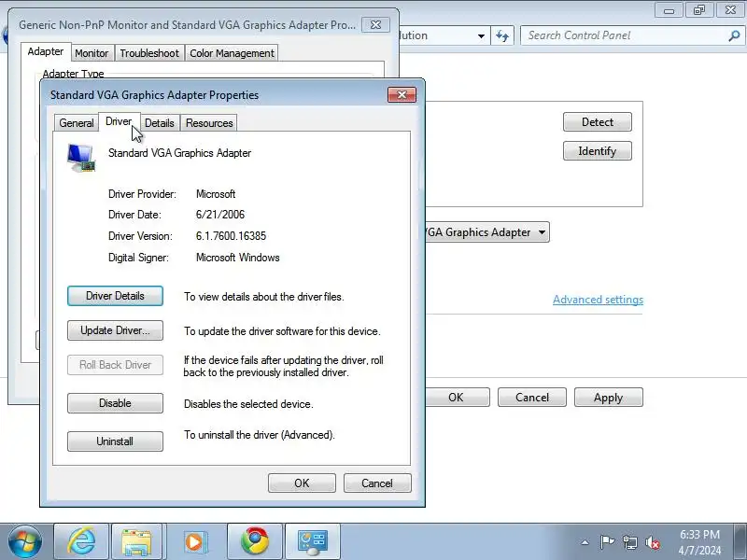The image size is (747, 560).
Task: Click the Detect button
Action: click(x=598, y=122)
